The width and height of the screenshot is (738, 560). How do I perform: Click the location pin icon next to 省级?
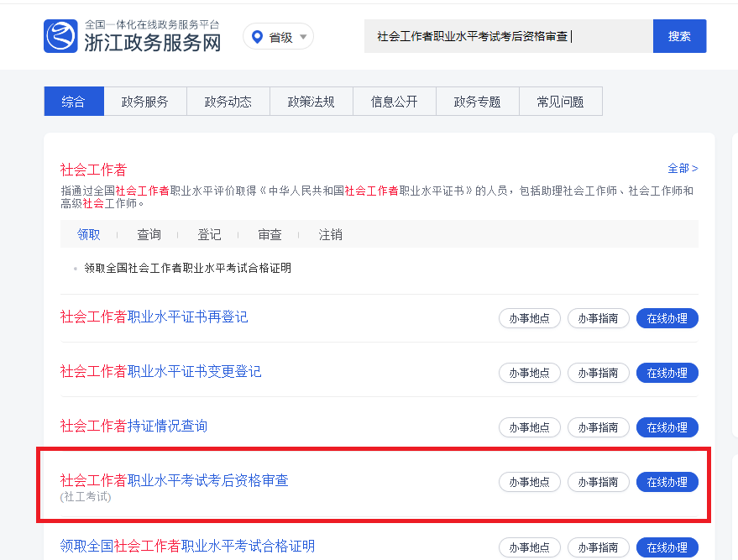(257, 37)
